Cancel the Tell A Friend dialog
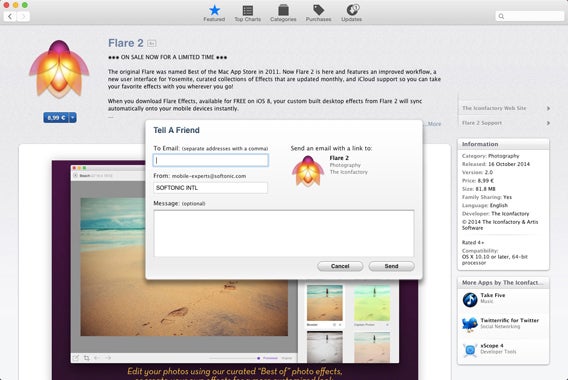This screenshot has height=380, width=568. pyautogui.click(x=340, y=266)
